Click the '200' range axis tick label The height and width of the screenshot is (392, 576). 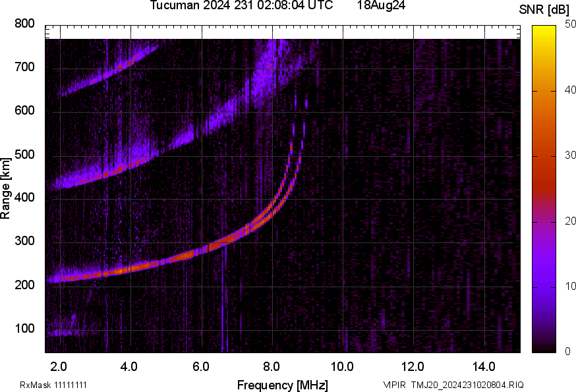point(24,285)
